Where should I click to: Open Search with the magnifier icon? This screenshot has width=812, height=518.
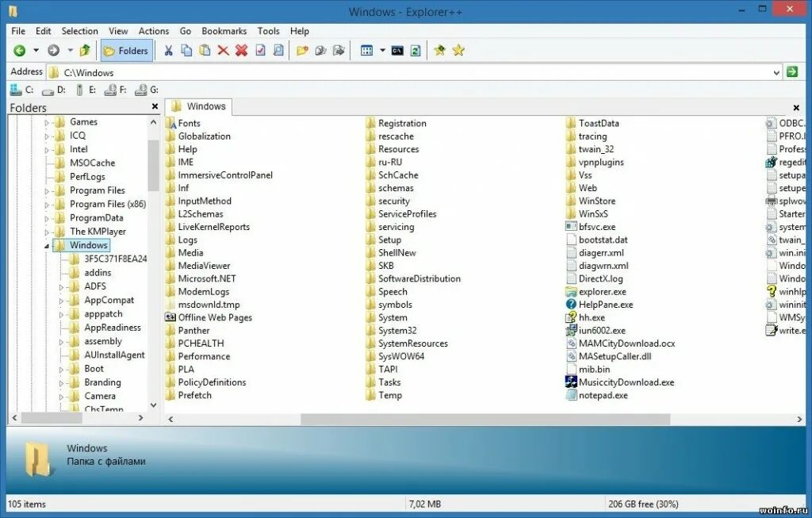pos(278,50)
